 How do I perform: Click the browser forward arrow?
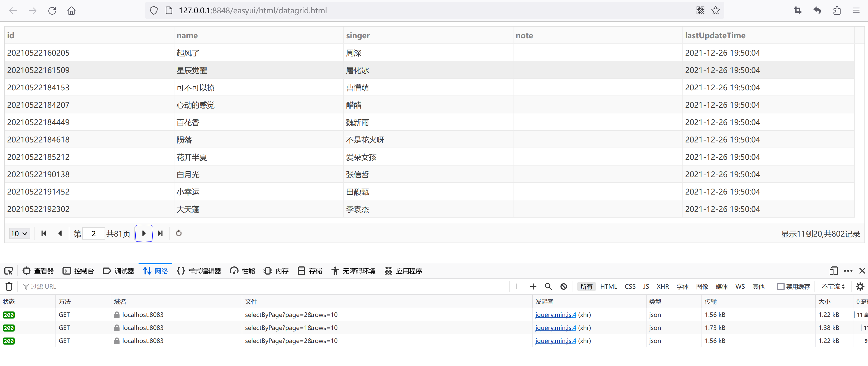click(x=32, y=11)
